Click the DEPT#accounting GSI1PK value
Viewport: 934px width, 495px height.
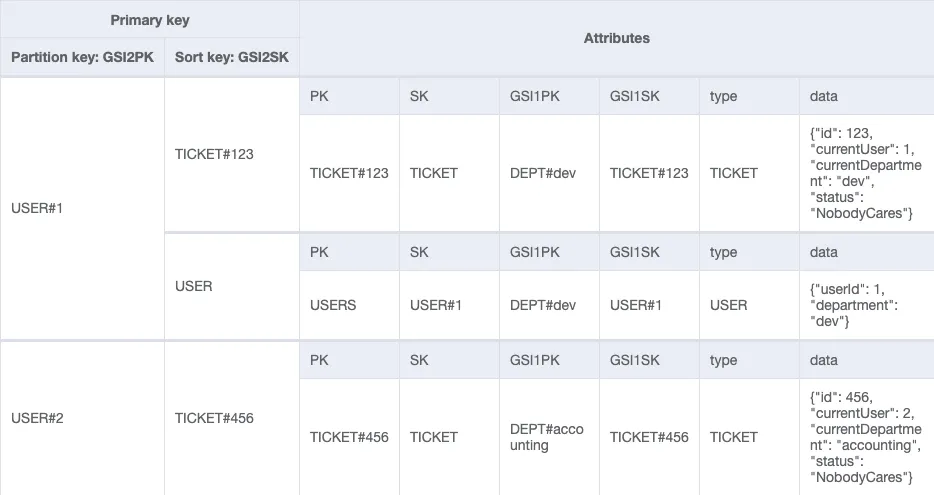(x=549, y=437)
